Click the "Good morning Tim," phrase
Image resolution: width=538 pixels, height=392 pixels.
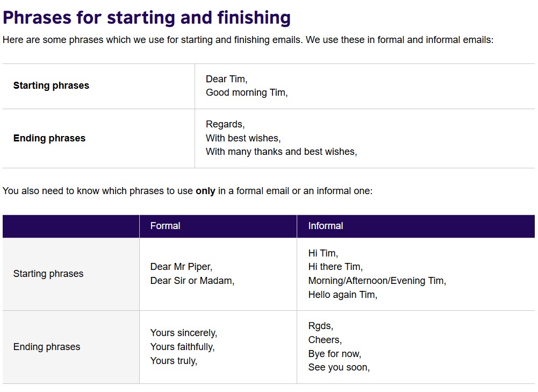click(x=247, y=92)
